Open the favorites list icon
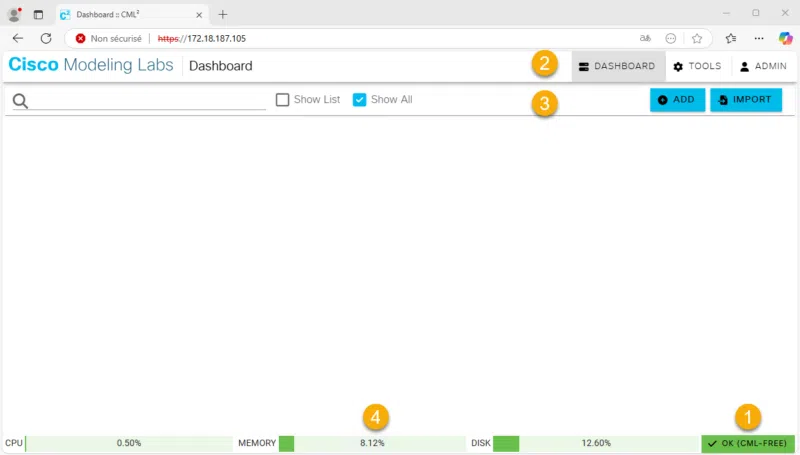 coord(731,38)
